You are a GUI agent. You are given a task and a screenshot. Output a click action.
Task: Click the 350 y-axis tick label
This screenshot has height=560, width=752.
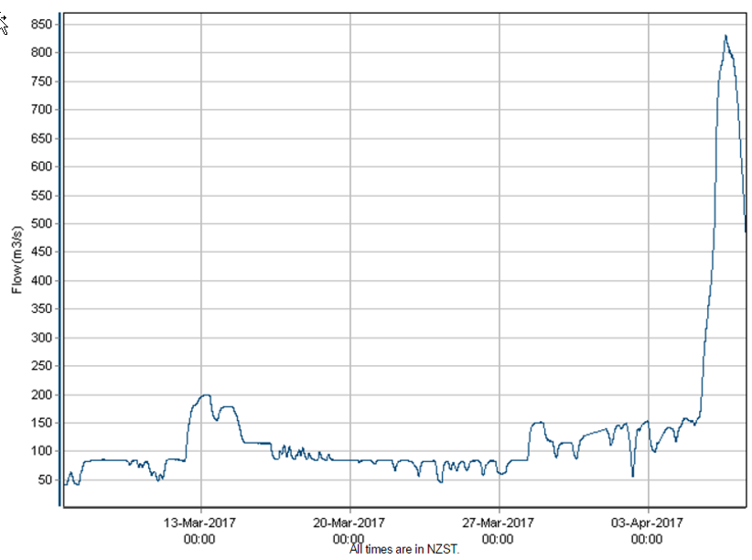point(39,309)
